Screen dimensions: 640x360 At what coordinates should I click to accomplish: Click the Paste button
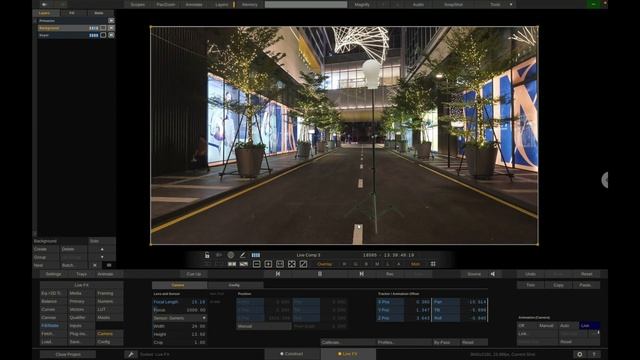pyautogui.click(x=585, y=285)
